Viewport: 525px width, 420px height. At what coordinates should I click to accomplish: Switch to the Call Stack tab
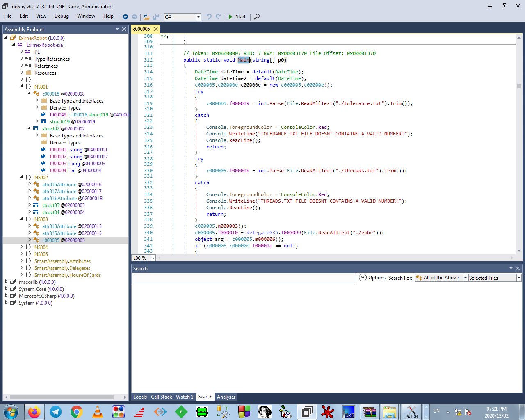[161, 397]
